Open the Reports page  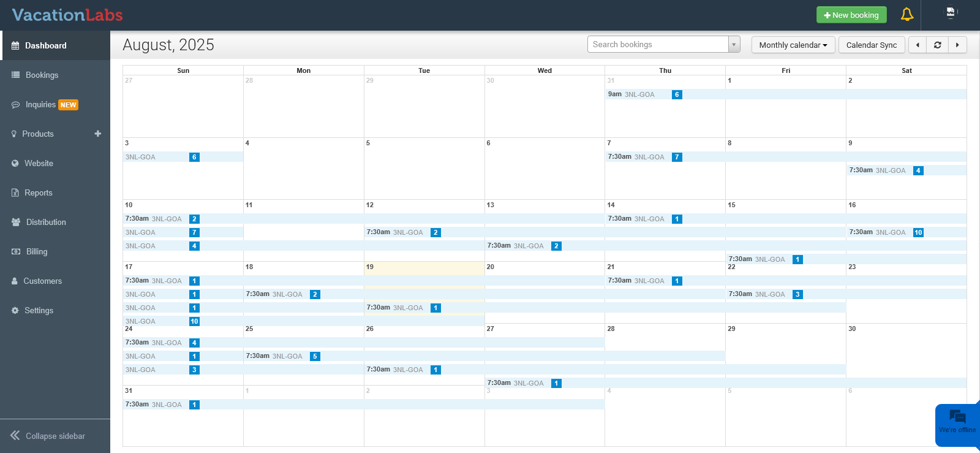[x=38, y=192]
